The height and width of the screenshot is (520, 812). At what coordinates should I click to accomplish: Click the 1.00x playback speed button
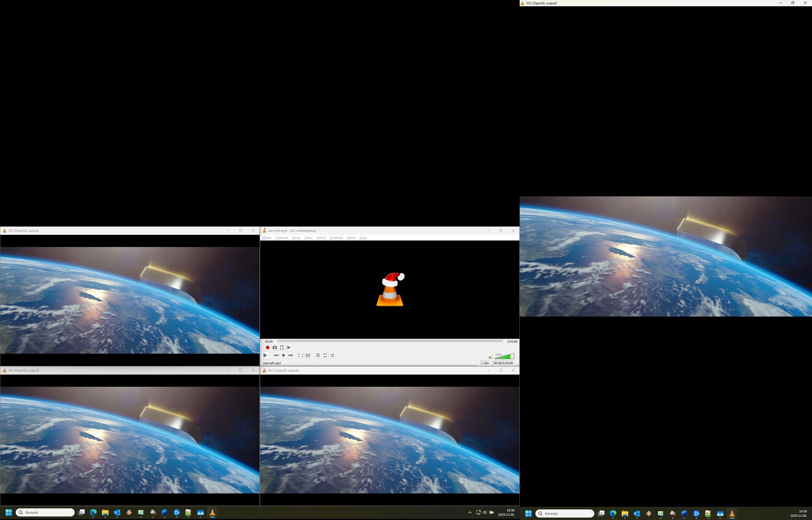click(x=485, y=363)
